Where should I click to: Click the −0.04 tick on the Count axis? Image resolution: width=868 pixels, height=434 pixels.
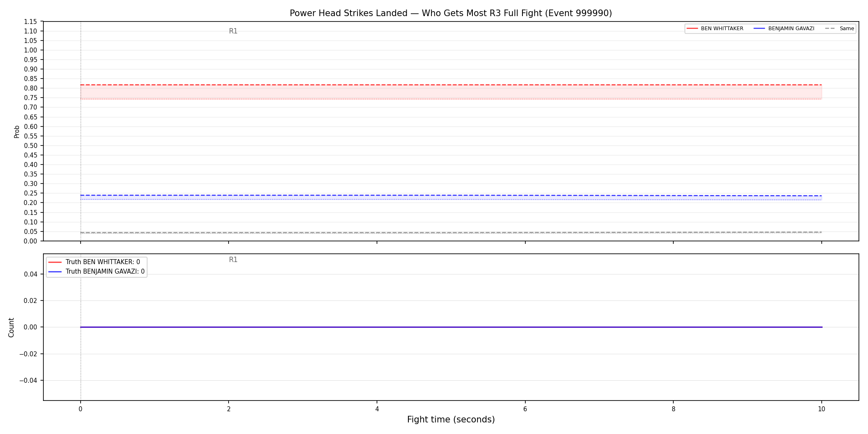coord(28,380)
